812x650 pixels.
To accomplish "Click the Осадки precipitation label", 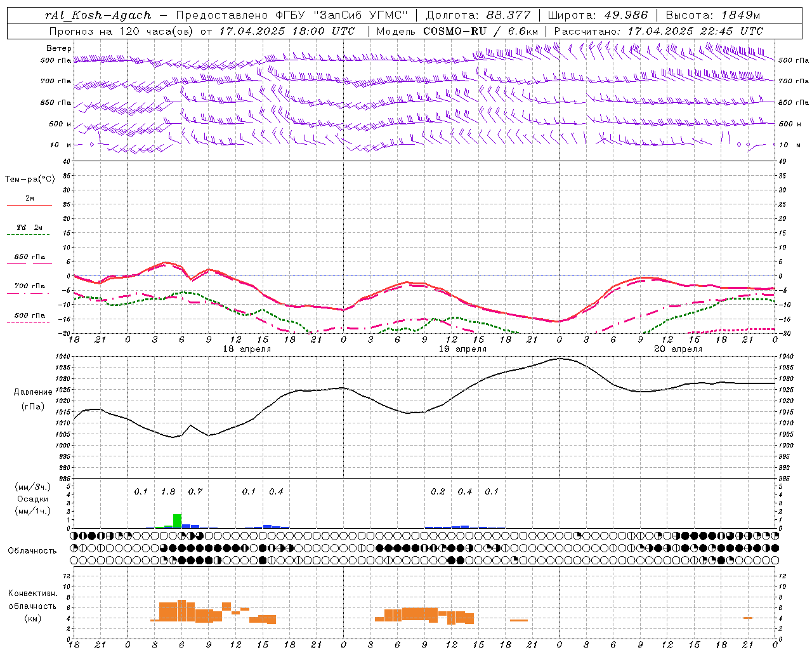I will coord(32,500).
